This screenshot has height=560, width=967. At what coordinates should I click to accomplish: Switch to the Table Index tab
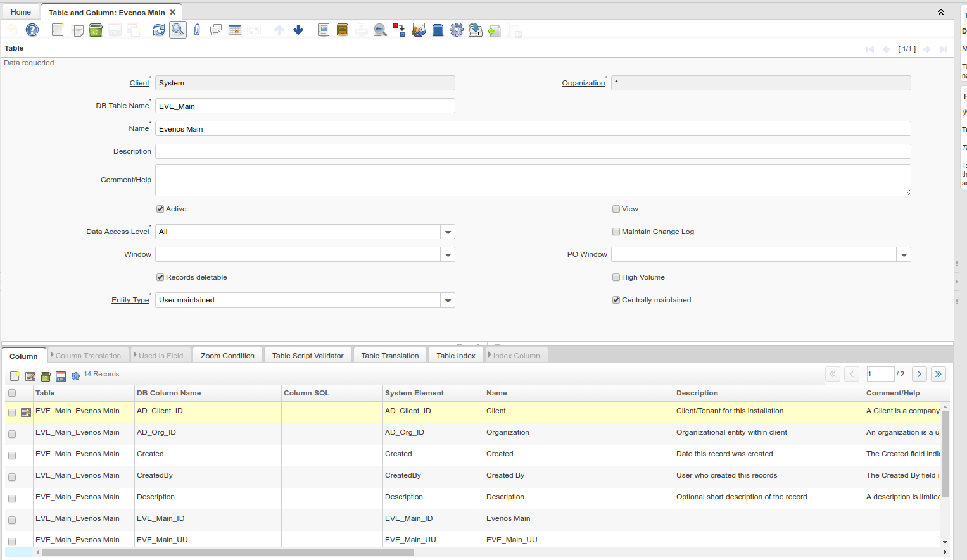tap(456, 356)
